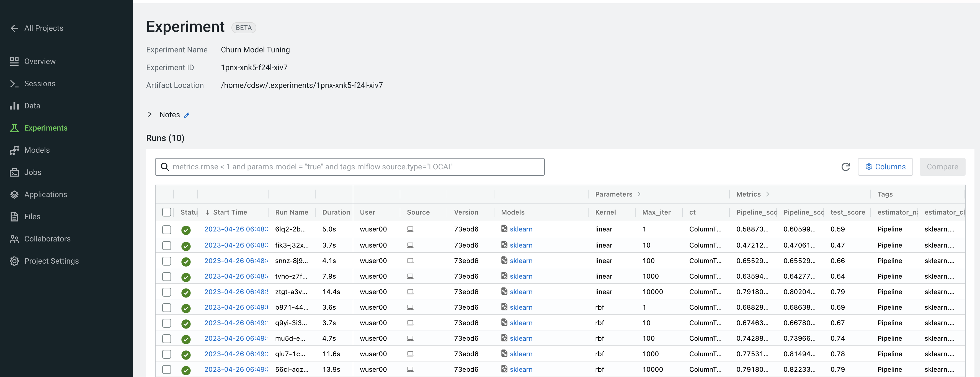Expand the Notes section chevron
This screenshot has width=980, height=377.
pos(149,114)
